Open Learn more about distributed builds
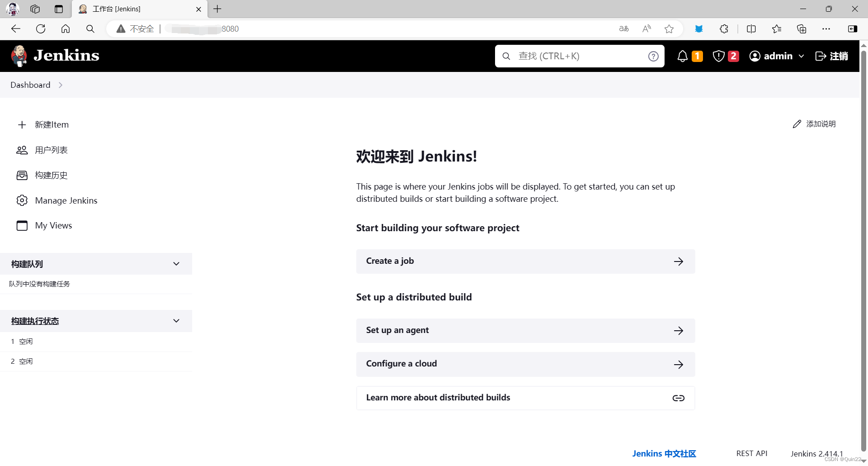The width and height of the screenshot is (868, 466). coord(525,398)
